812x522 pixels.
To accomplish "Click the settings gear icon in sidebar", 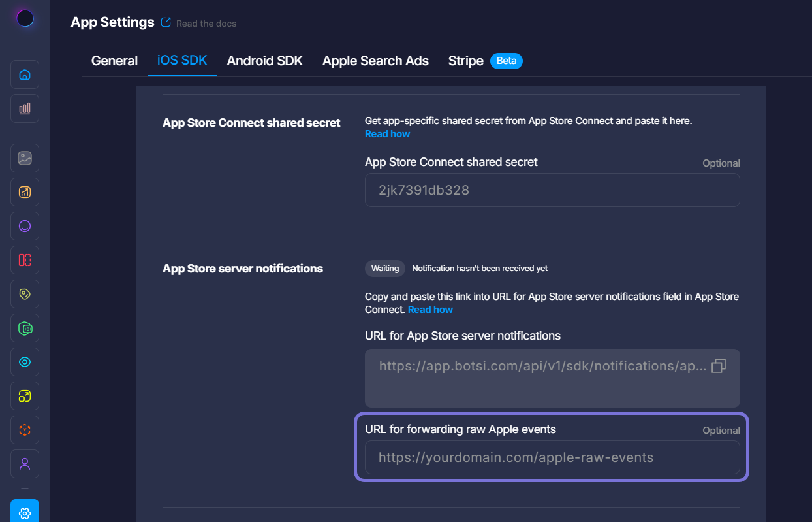I will point(25,513).
